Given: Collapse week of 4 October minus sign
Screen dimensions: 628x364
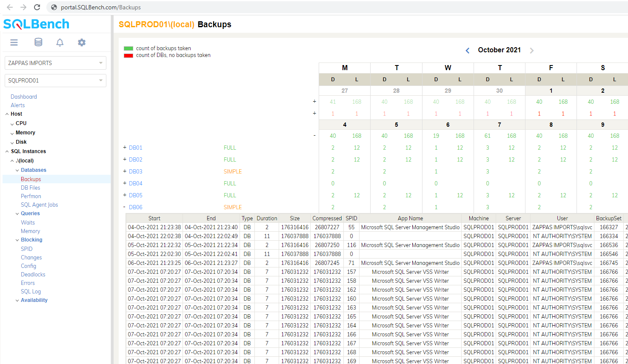Looking at the screenshot, I should click(x=314, y=135).
